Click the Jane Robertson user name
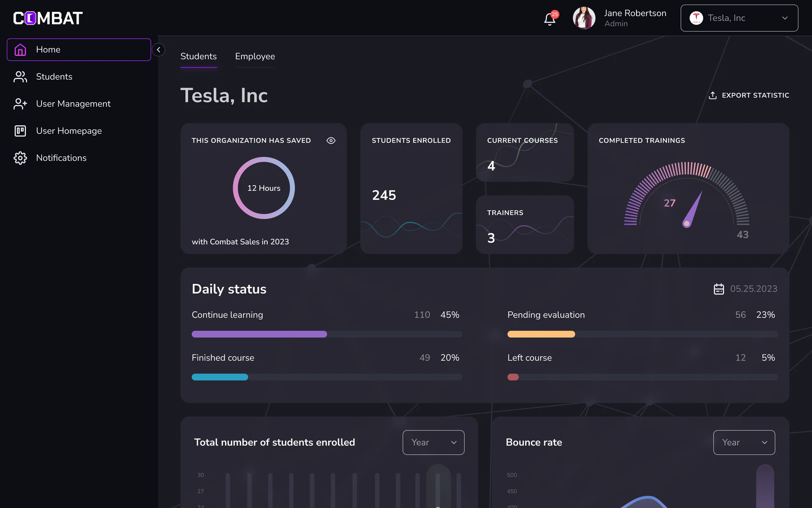812x508 pixels. pyautogui.click(x=635, y=13)
